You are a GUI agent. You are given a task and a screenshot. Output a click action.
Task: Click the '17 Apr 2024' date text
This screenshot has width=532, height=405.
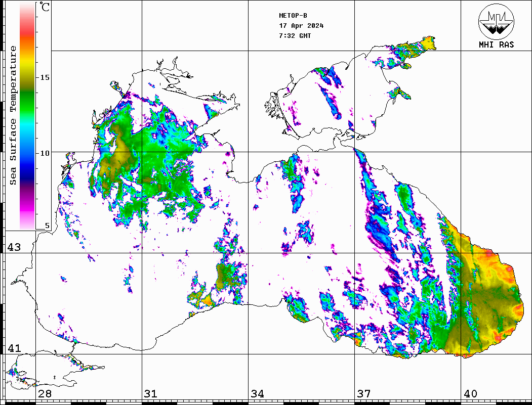point(301,26)
